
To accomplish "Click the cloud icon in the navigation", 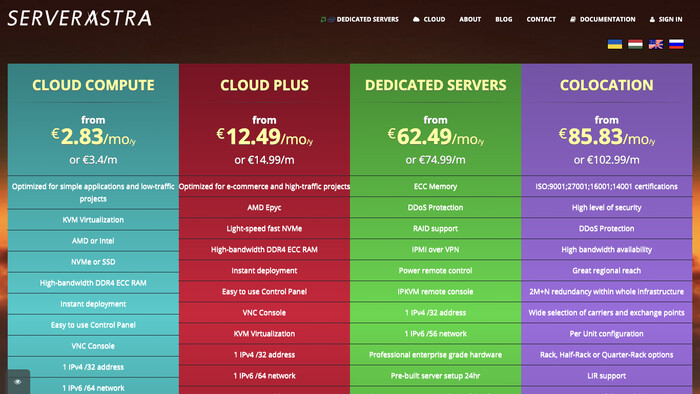I will (416, 19).
